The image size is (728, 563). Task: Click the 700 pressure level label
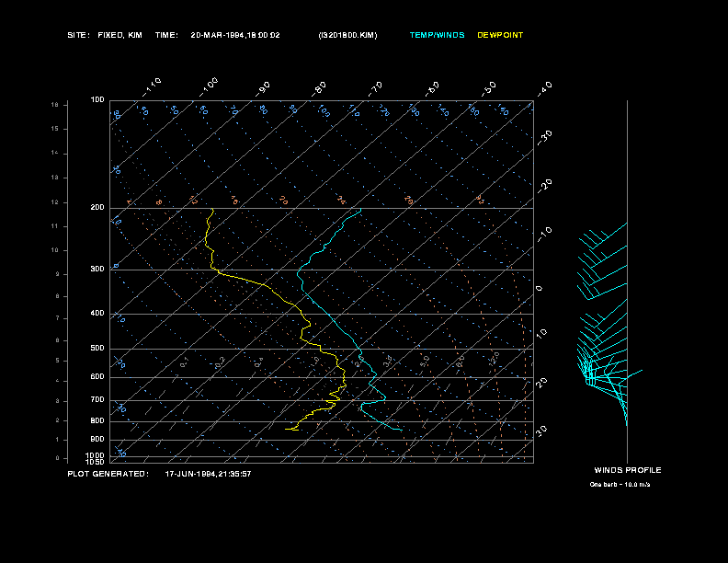(x=97, y=400)
